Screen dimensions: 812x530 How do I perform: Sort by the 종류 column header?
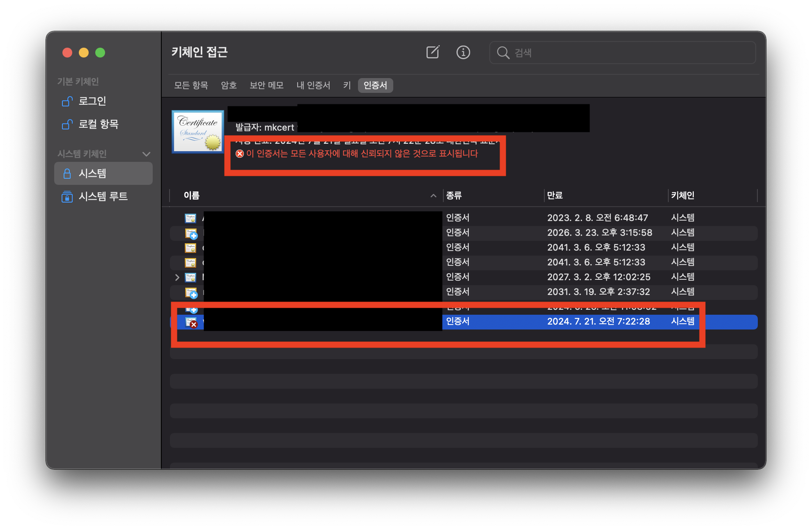454,196
